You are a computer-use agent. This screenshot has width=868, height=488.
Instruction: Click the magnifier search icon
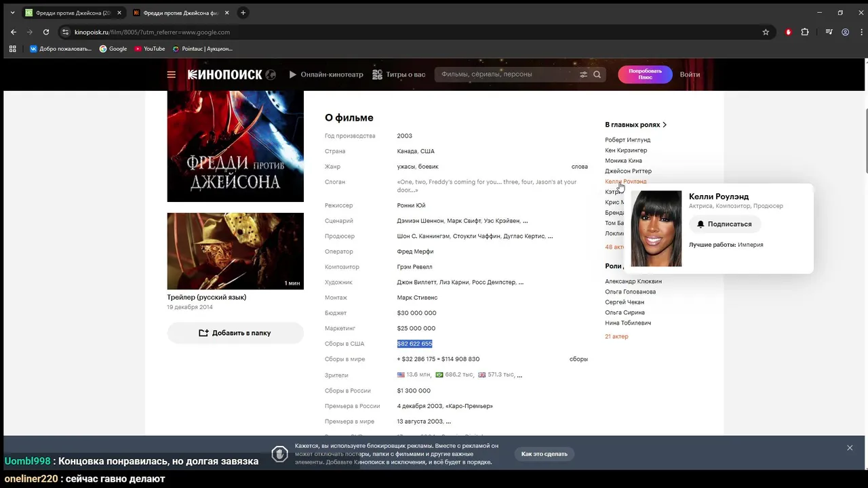point(597,75)
